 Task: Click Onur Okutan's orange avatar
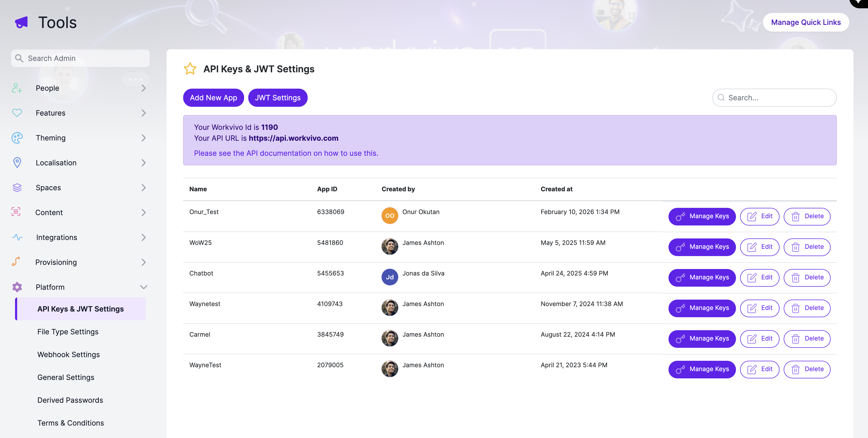[390, 216]
